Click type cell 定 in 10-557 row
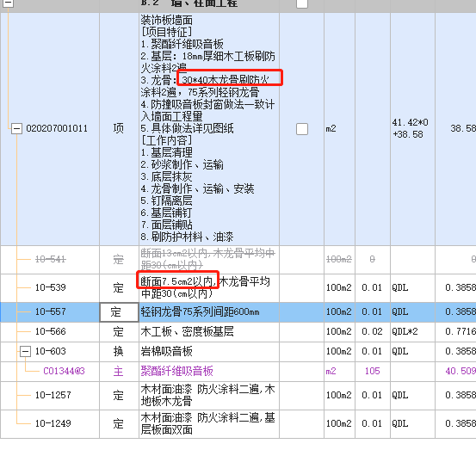 point(119,312)
